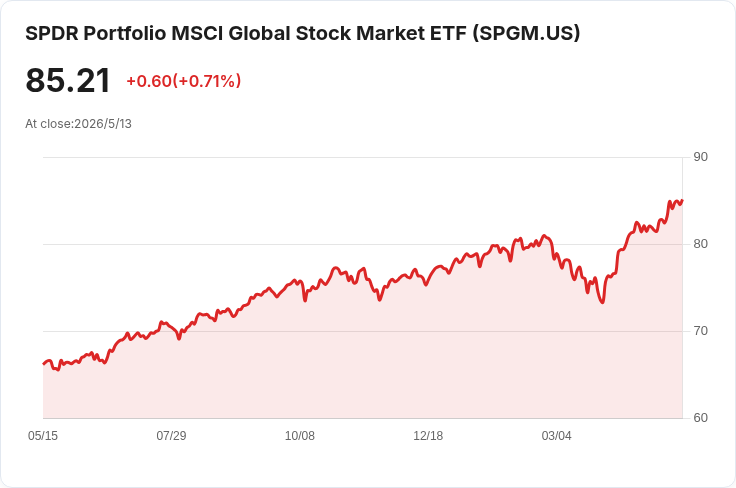
Task: Click the 03/04 date axis label
Action: [556, 435]
